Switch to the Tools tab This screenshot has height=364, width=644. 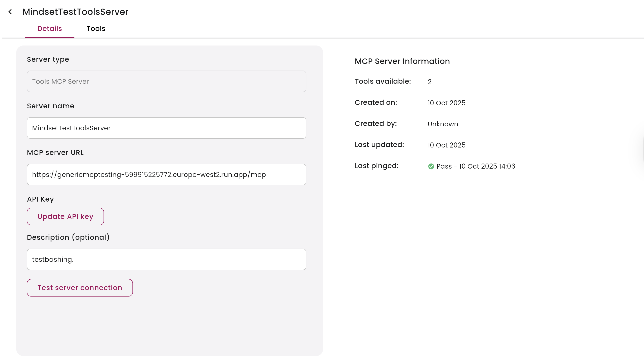96,29
